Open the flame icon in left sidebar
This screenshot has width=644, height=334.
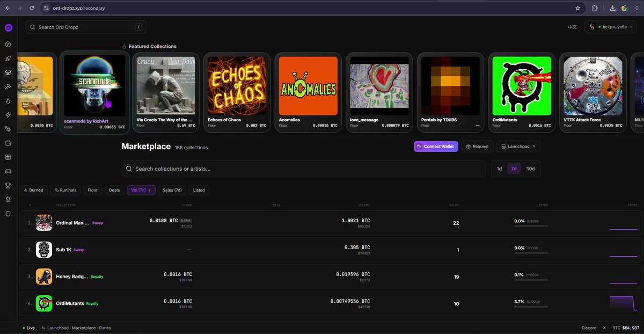8,100
